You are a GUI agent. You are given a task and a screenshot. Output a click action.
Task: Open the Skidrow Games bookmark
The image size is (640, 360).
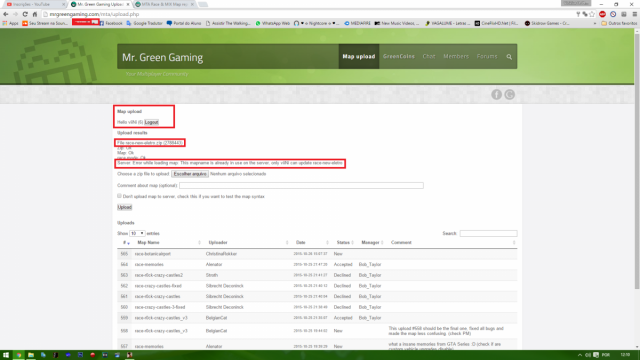[547, 23]
